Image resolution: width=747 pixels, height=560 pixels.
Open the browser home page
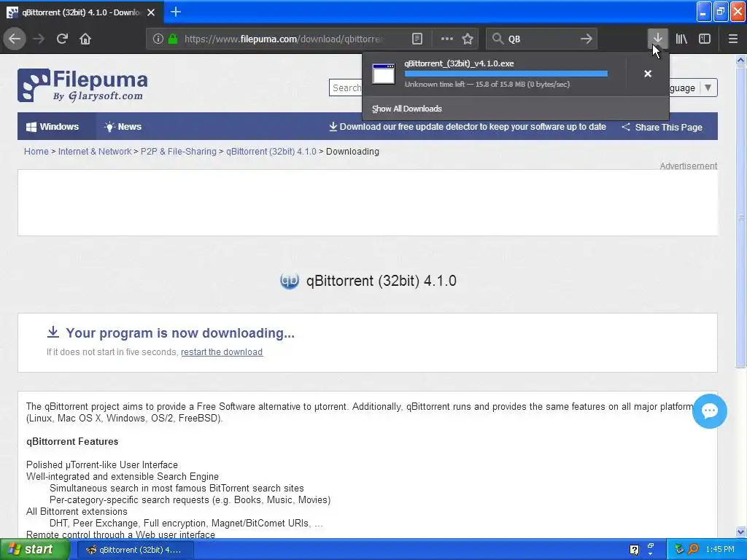pyautogui.click(x=85, y=39)
